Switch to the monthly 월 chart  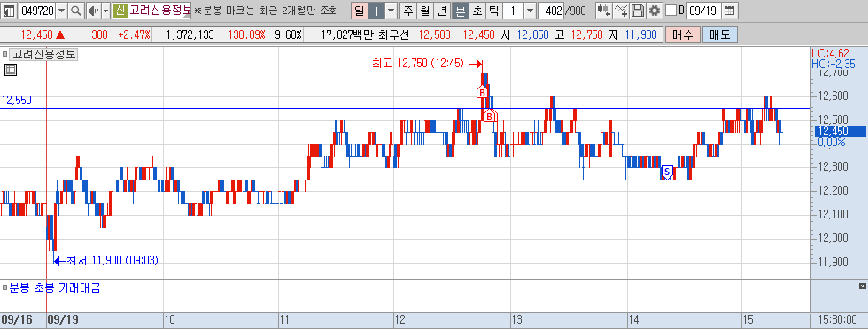tap(424, 11)
